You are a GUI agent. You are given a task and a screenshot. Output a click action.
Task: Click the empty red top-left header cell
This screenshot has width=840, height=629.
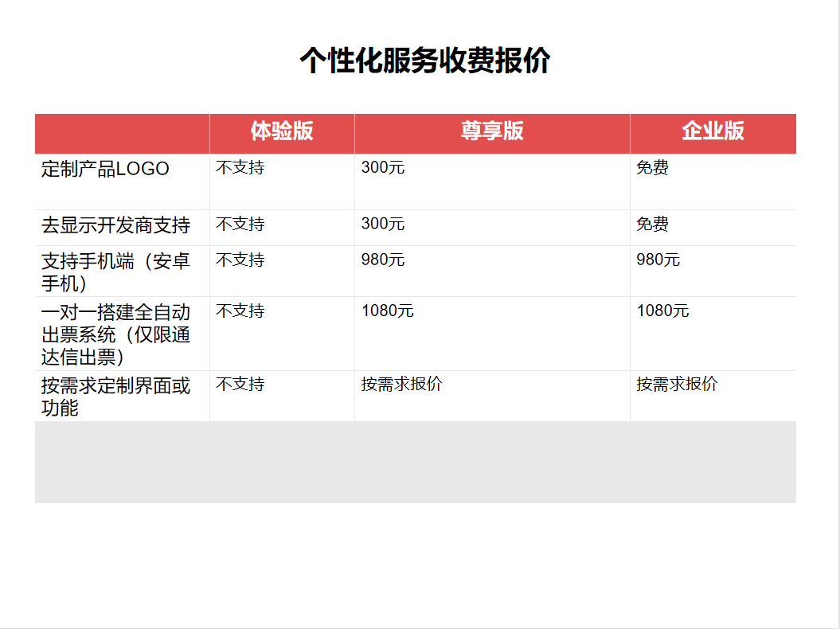coord(122,133)
